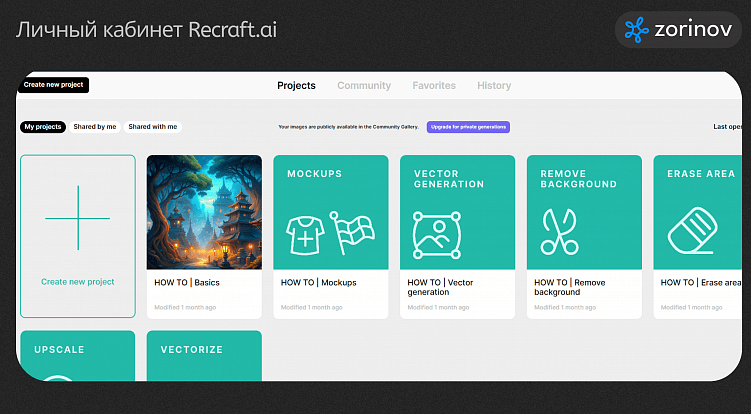The image size is (751, 414).
Task: Click Upgrade for private generations button
Action: (468, 127)
